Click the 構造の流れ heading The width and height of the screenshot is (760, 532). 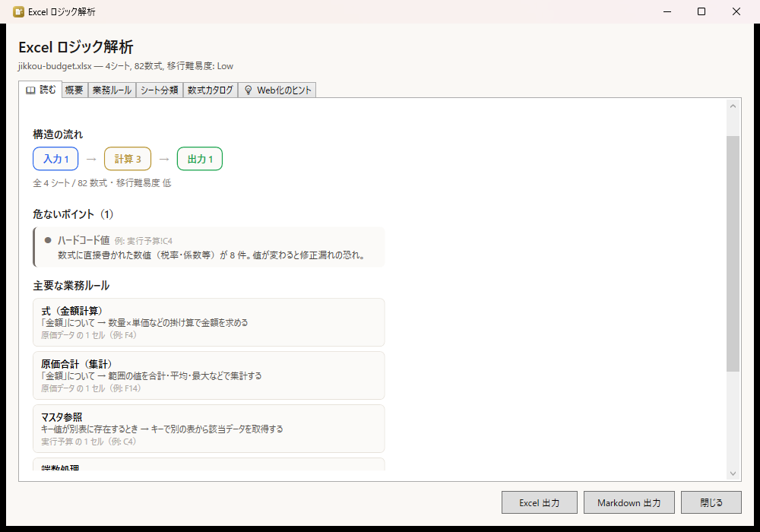point(58,135)
